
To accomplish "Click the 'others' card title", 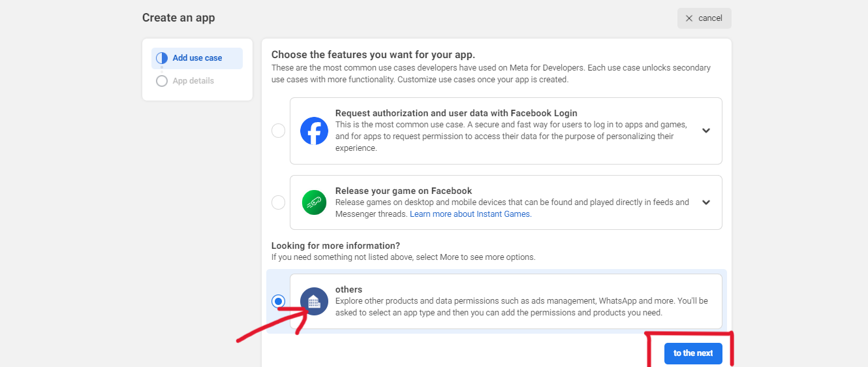I will [349, 289].
